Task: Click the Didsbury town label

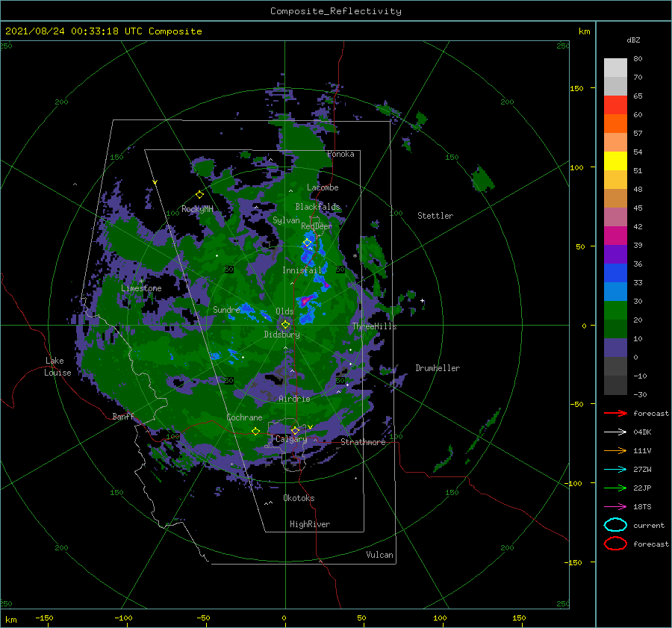Action: click(x=281, y=335)
